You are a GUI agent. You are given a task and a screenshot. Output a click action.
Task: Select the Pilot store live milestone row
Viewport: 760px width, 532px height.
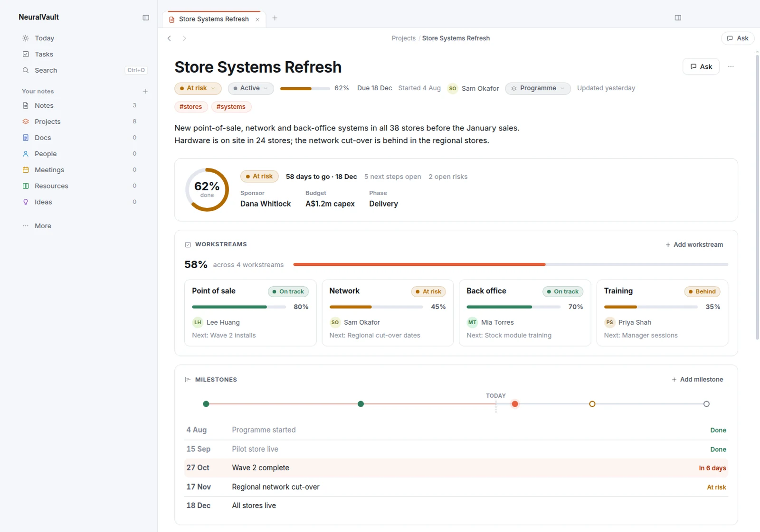(456, 449)
